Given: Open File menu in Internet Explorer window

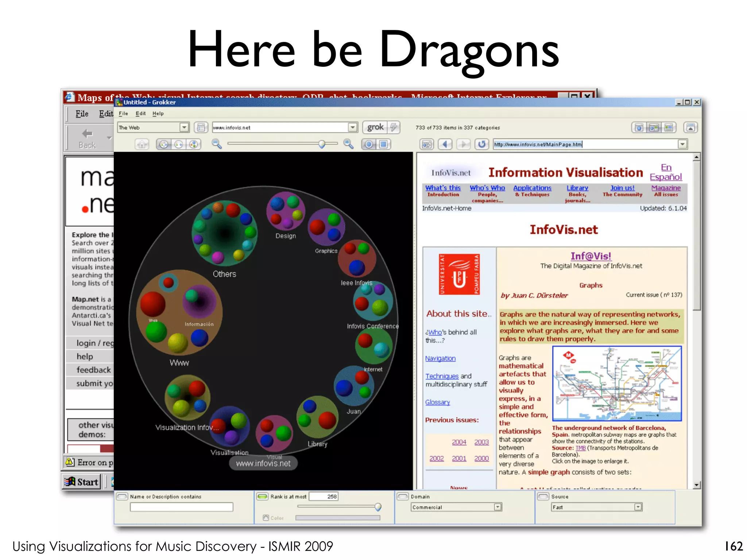Looking at the screenshot, I should coord(82,114).
